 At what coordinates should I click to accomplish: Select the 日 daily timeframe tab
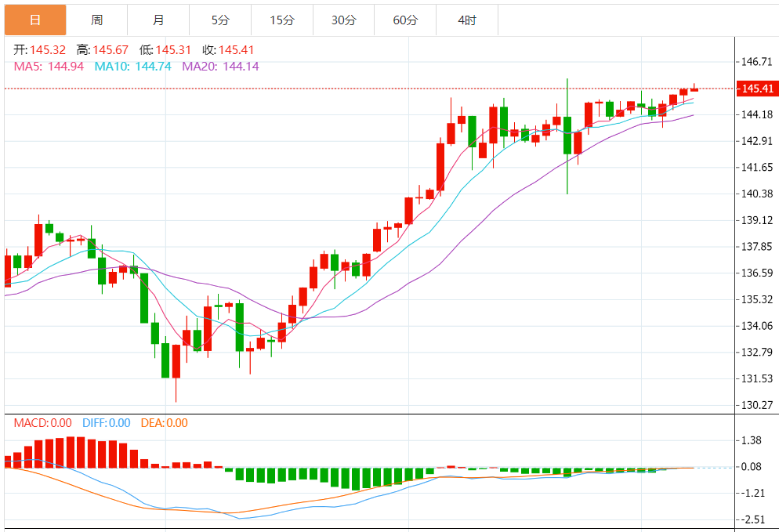point(35,20)
